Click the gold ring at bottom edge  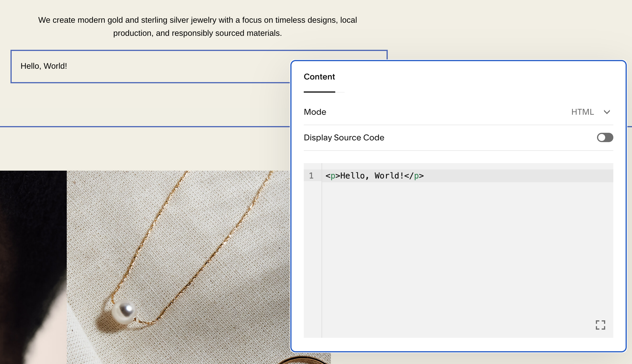[303, 360]
